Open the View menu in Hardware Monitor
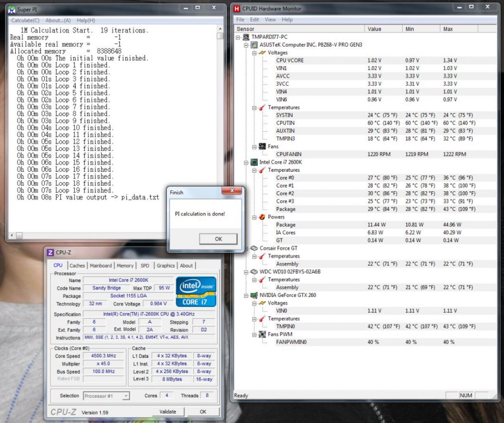 270,19
